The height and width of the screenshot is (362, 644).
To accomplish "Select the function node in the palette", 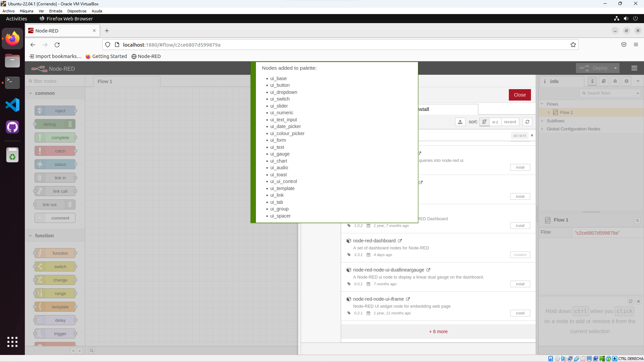I will coord(56,253).
